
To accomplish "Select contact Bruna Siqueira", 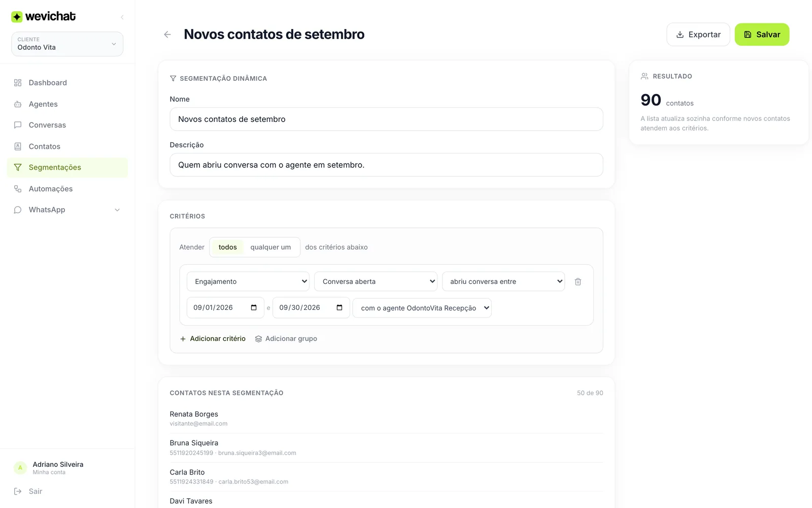I will tap(386, 448).
